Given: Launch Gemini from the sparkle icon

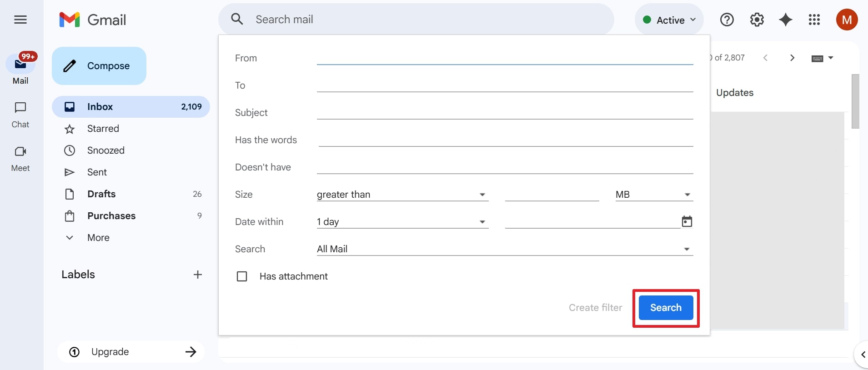Looking at the screenshot, I should tap(786, 20).
